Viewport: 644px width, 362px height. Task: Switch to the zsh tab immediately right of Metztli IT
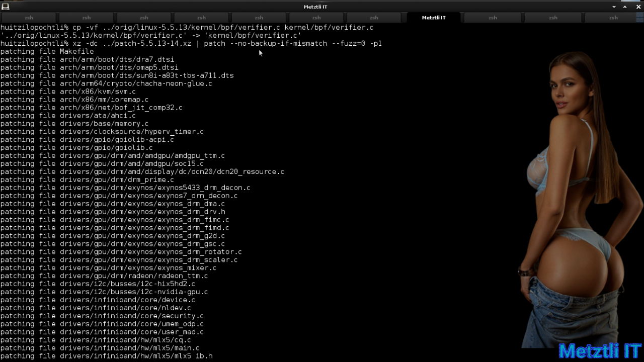click(x=493, y=18)
